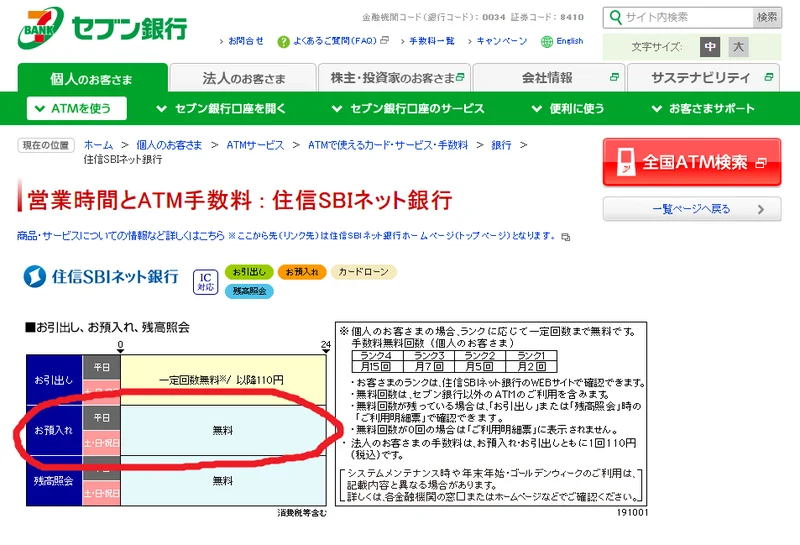Click the external link icon after product info link
Screen dimensions: 800x545
565,237
